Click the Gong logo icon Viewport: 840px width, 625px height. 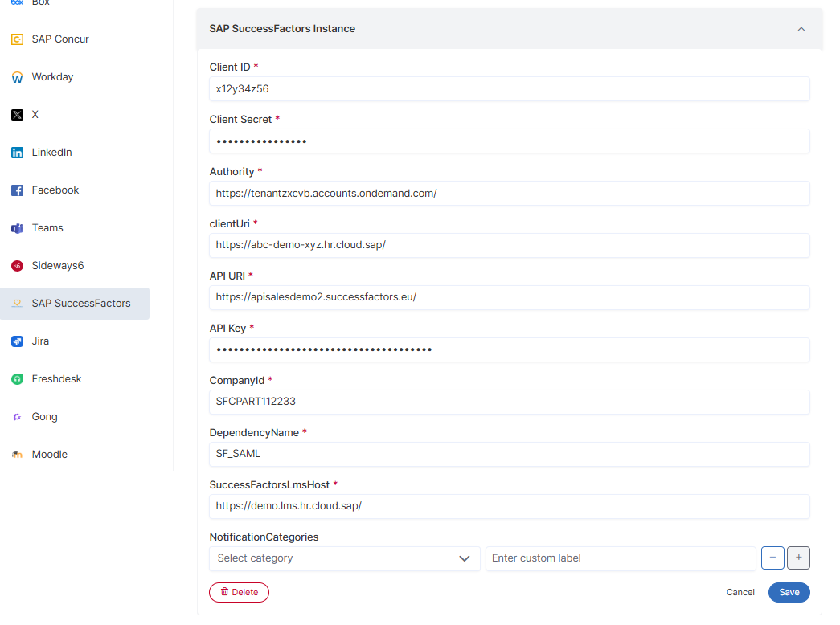pos(17,417)
